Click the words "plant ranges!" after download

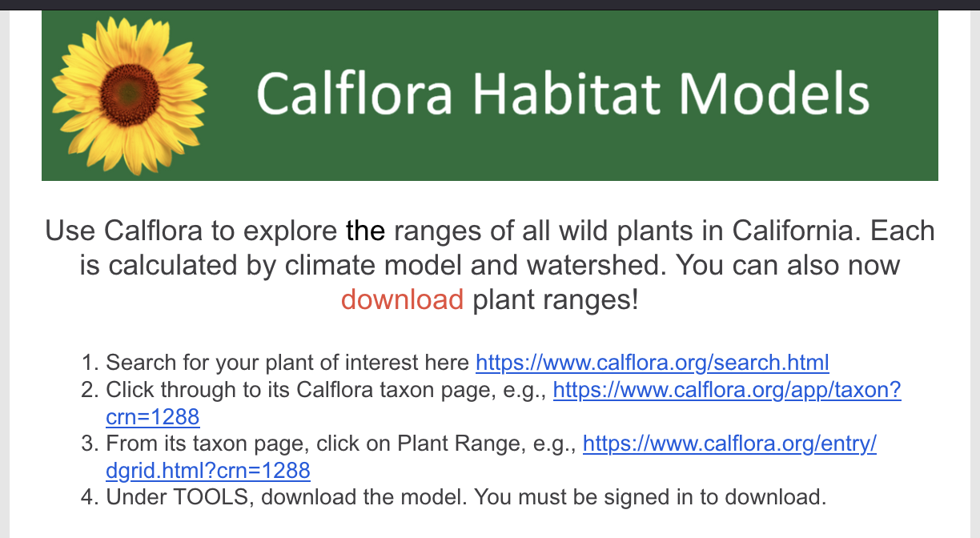coord(556,299)
